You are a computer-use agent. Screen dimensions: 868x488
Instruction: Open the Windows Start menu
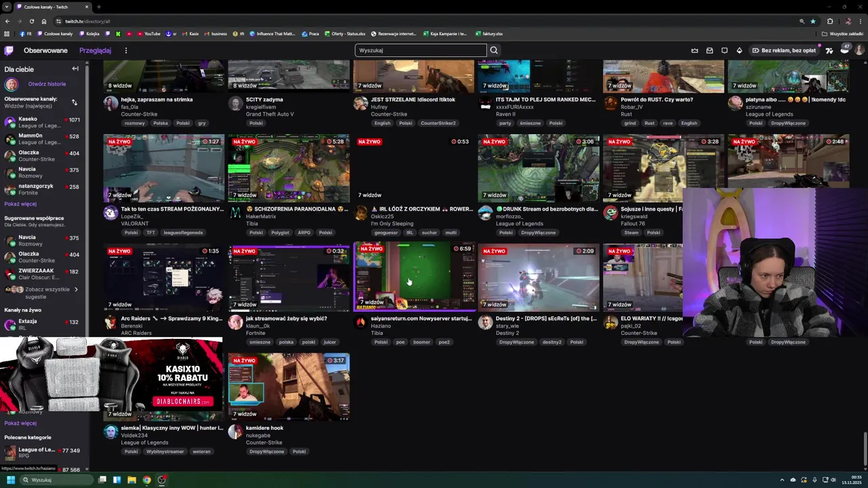point(10,480)
